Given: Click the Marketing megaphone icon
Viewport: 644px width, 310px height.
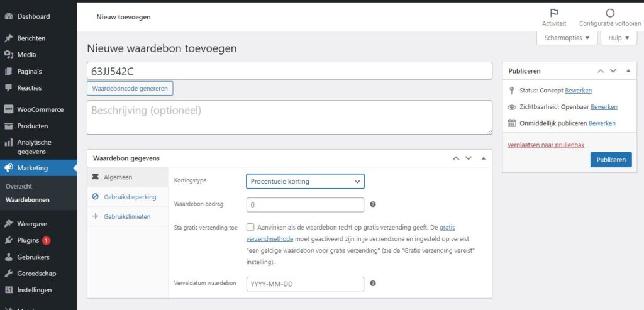Looking at the screenshot, I should pos(8,168).
